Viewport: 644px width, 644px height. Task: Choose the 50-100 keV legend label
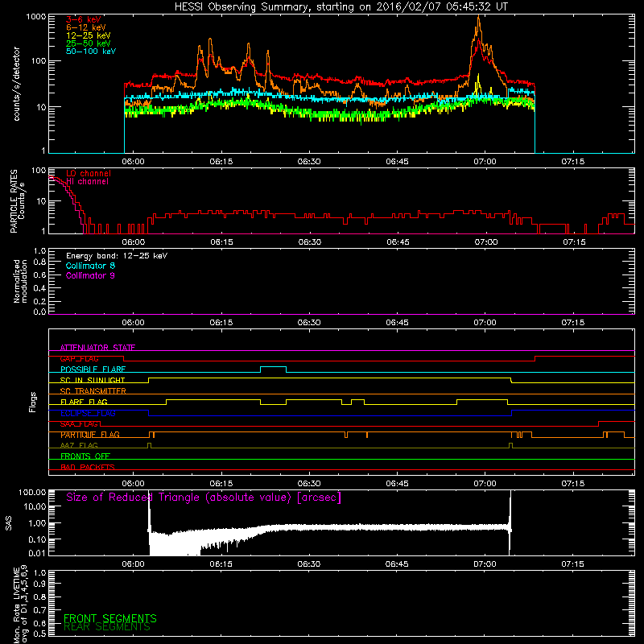coord(91,52)
